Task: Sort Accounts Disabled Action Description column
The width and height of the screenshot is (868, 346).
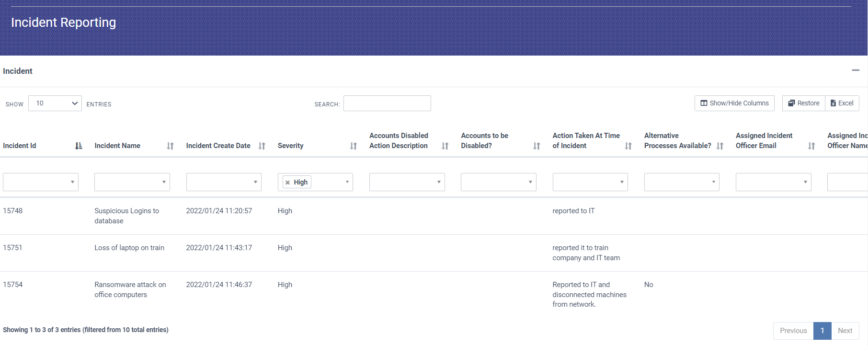Action: [x=445, y=146]
